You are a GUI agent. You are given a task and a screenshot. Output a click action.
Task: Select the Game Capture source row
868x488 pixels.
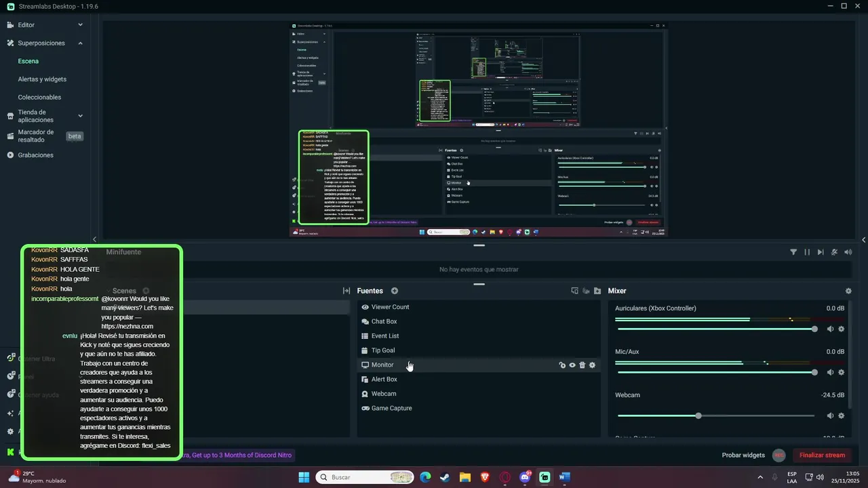click(x=479, y=408)
